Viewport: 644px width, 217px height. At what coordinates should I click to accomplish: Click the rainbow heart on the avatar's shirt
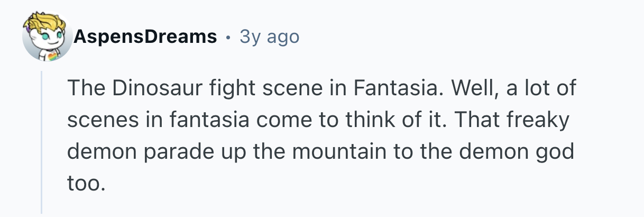[x=53, y=55]
